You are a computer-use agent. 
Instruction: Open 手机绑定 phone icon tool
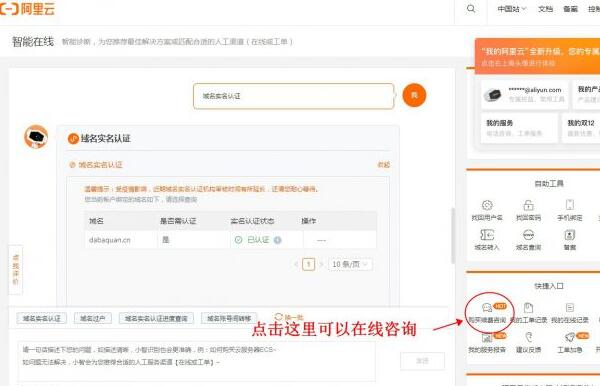click(570, 205)
